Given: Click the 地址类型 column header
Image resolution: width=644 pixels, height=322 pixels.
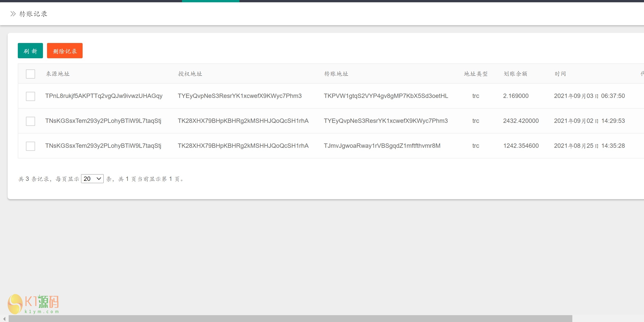Looking at the screenshot, I should [476, 74].
